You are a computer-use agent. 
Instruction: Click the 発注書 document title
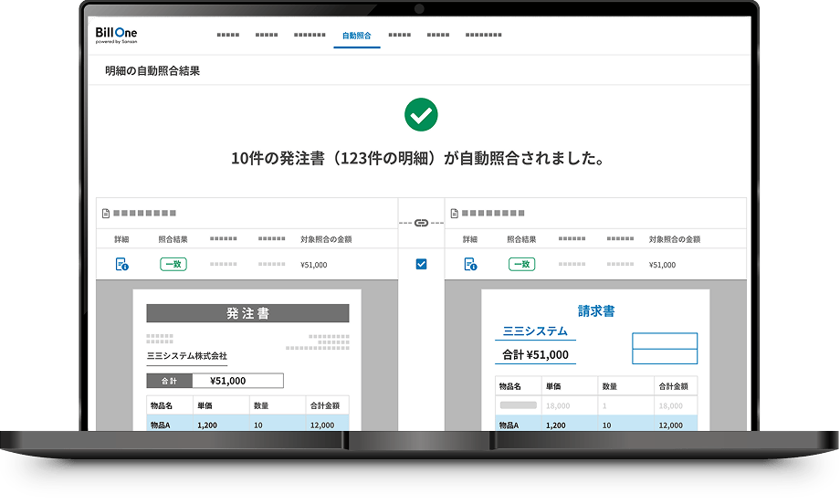[x=247, y=313]
